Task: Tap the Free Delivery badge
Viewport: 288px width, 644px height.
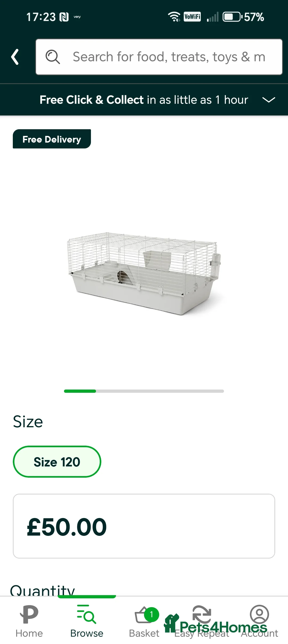Action: pyautogui.click(x=52, y=139)
